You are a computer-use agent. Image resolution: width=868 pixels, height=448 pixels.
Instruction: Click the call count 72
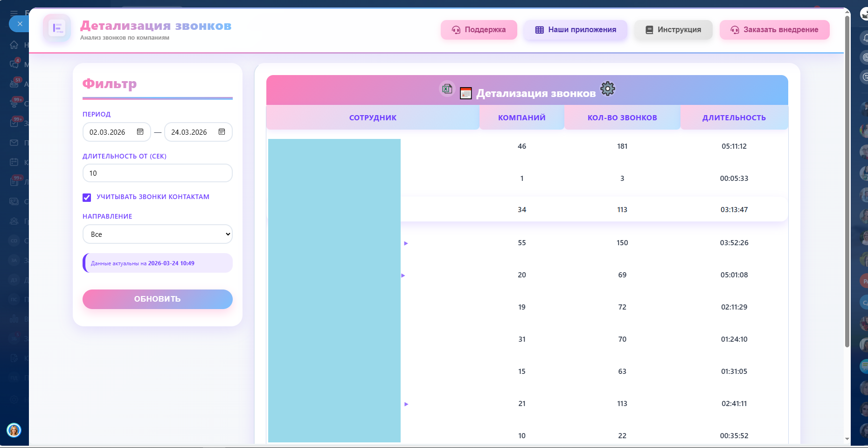coord(622,307)
